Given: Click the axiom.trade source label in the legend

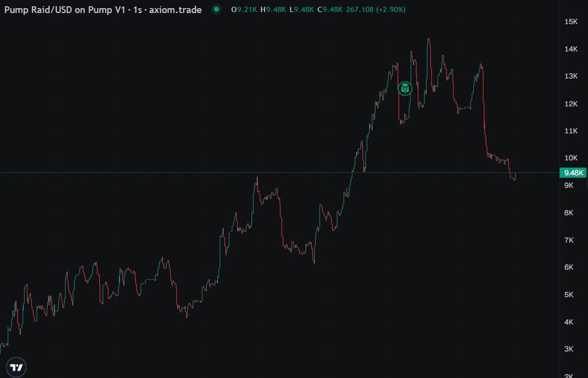Looking at the screenshot, I should coord(175,10).
